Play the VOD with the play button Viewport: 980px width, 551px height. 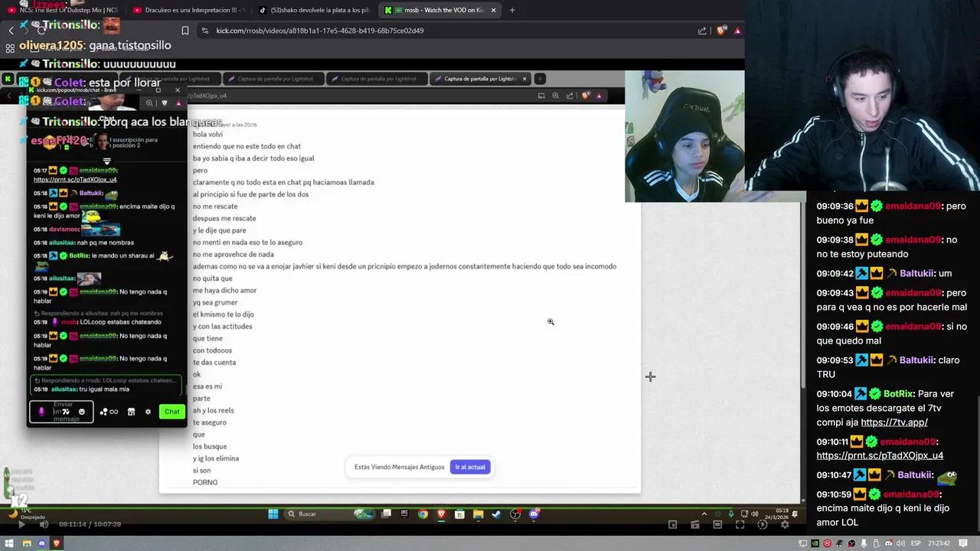coord(21,524)
